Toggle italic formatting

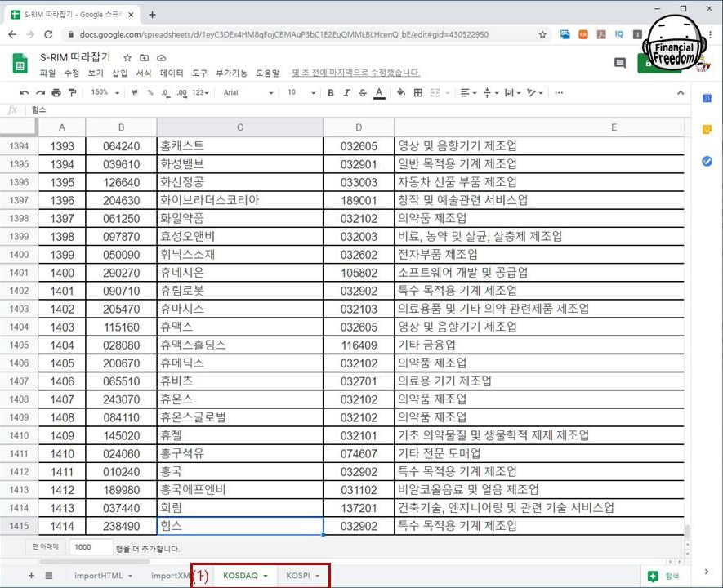click(x=346, y=92)
